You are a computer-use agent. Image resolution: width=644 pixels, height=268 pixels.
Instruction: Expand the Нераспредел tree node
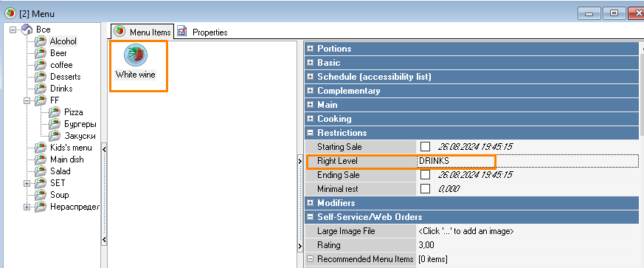[27, 207]
